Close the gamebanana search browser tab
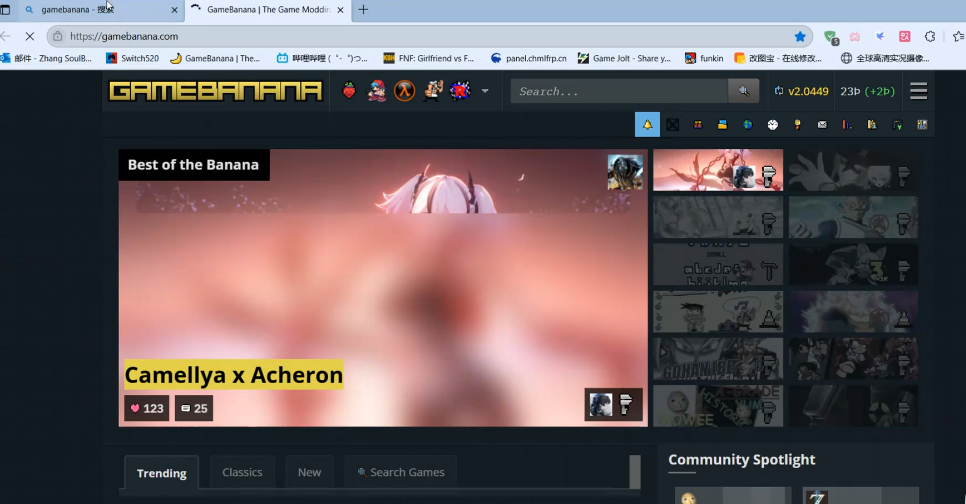 coord(174,10)
